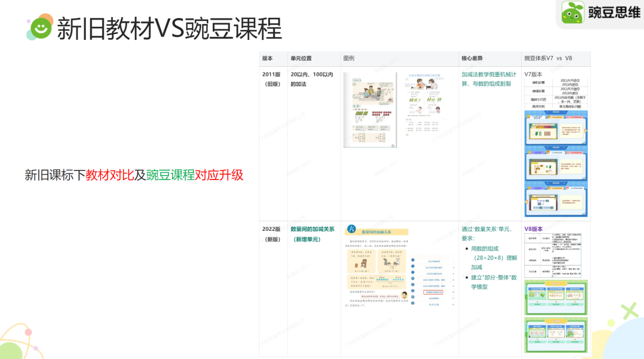Click the blue circled 六 unit icon
This screenshot has height=359, width=644.
[x=351, y=229]
